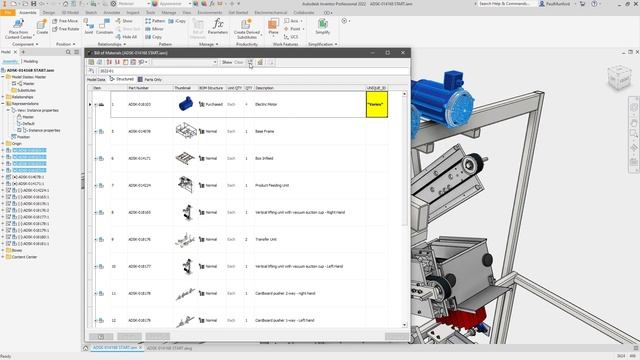The width and height of the screenshot is (640, 360).
Task: Click the Model browser menu icon
Action: point(76,52)
